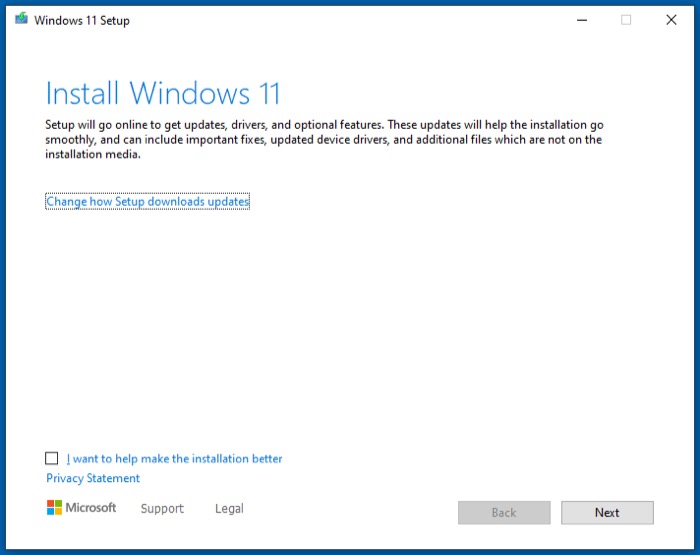The width and height of the screenshot is (700, 555).
Task: Open the Legal link
Action: click(229, 509)
